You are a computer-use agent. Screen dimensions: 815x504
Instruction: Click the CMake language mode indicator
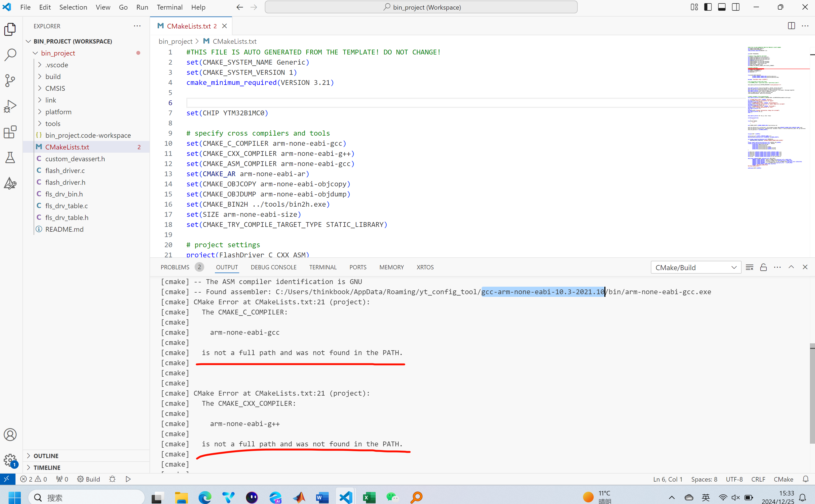[783, 479]
